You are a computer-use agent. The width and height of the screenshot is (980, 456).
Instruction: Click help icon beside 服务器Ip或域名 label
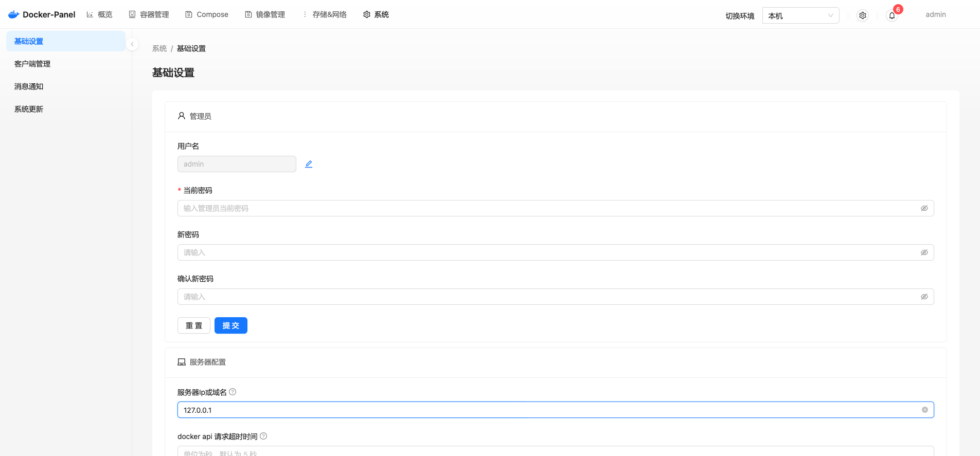tap(233, 392)
